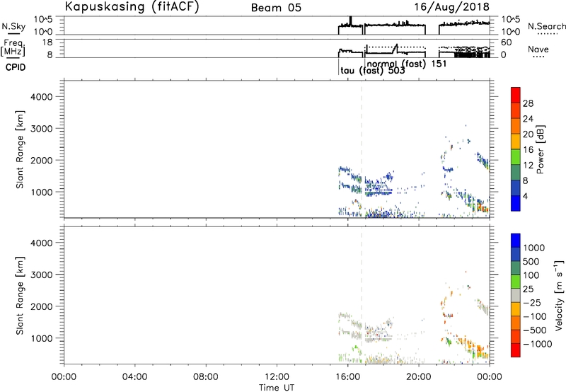Click the yellow 16–20 dB segment of the Power bar
This screenshot has height=392, width=566.
coord(516,141)
